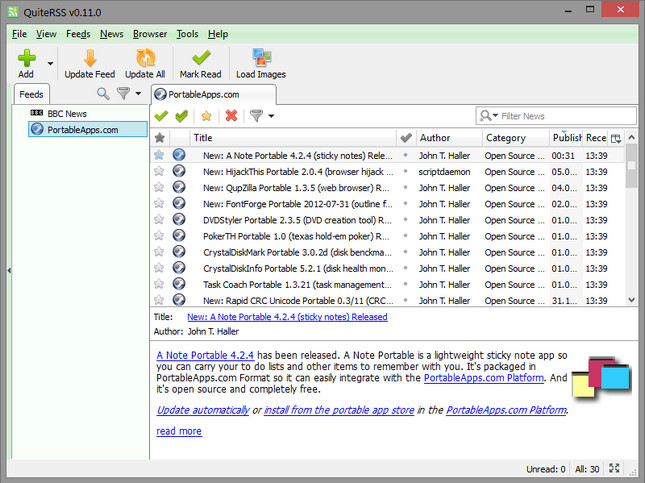This screenshot has width=645, height=483.
Task: Open the File menu
Action: pos(19,34)
